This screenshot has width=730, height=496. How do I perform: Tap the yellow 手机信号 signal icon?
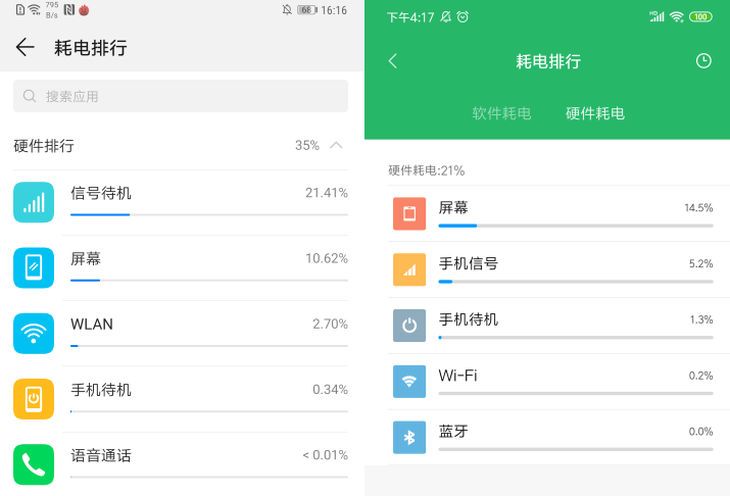point(409,270)
